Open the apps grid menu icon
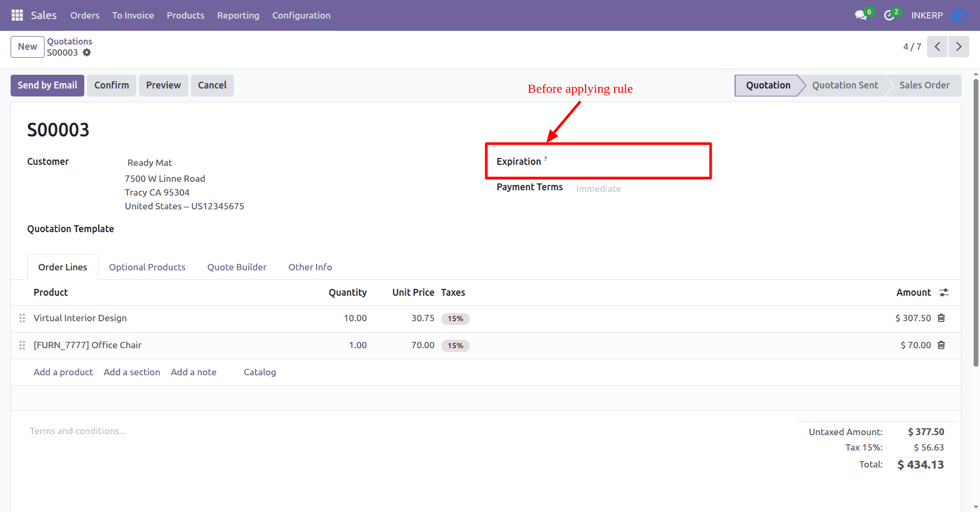This screenshot has width=980, height=512. (x=17, y=15)
